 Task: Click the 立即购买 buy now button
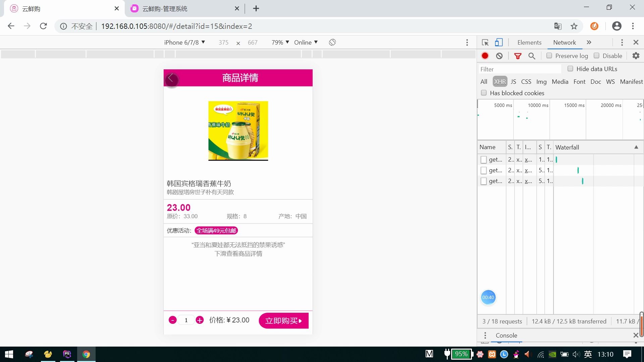tap(283, 320)
